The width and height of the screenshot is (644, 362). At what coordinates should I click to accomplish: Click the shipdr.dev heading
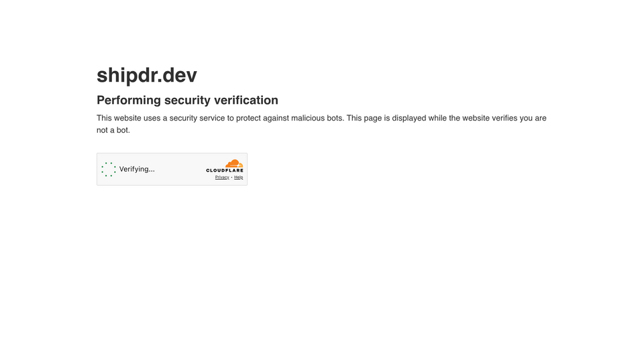pyautogui.click(x=147, y=75)
